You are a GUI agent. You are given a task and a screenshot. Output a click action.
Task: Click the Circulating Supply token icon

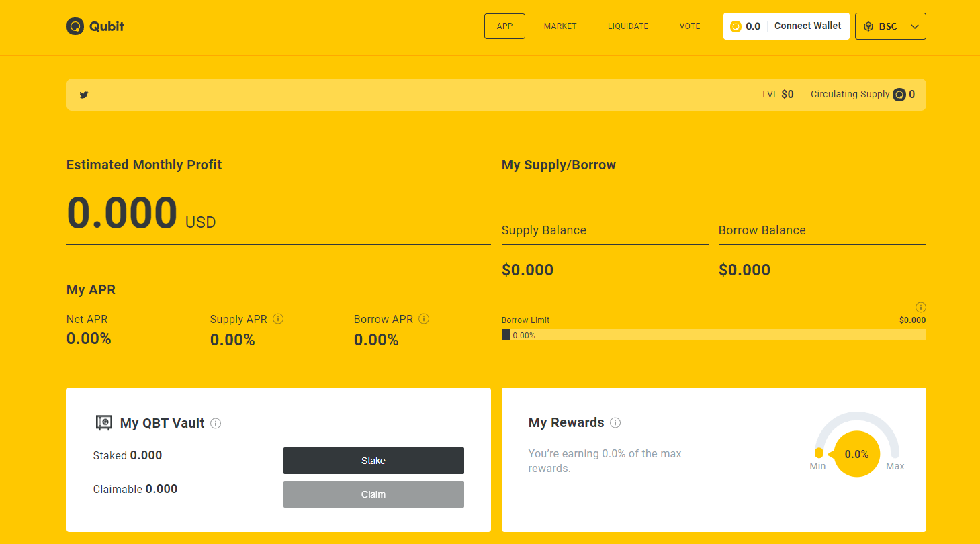tap(899, 95)
